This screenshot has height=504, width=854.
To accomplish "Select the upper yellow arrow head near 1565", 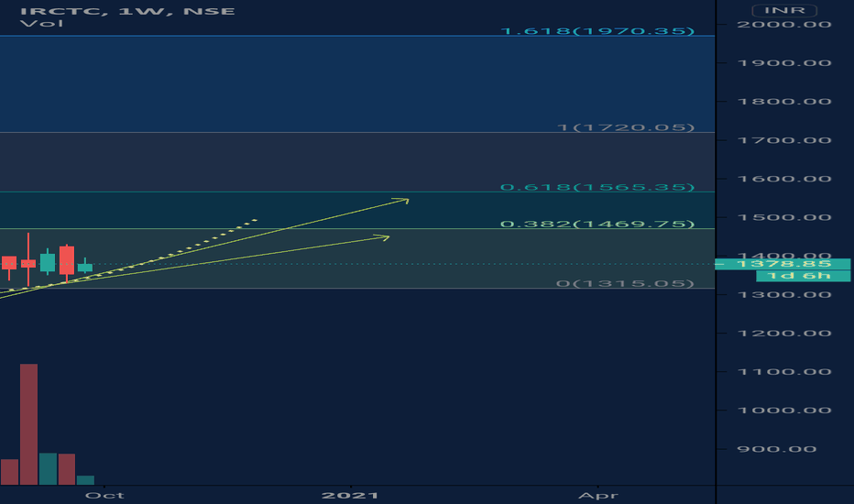I will coord(401,201).
